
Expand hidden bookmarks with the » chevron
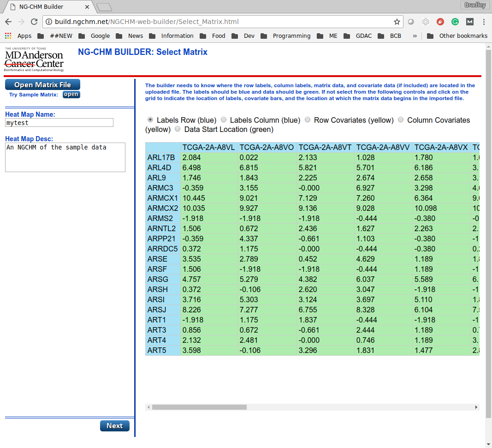pyautogui.click(x=415, y=36)
